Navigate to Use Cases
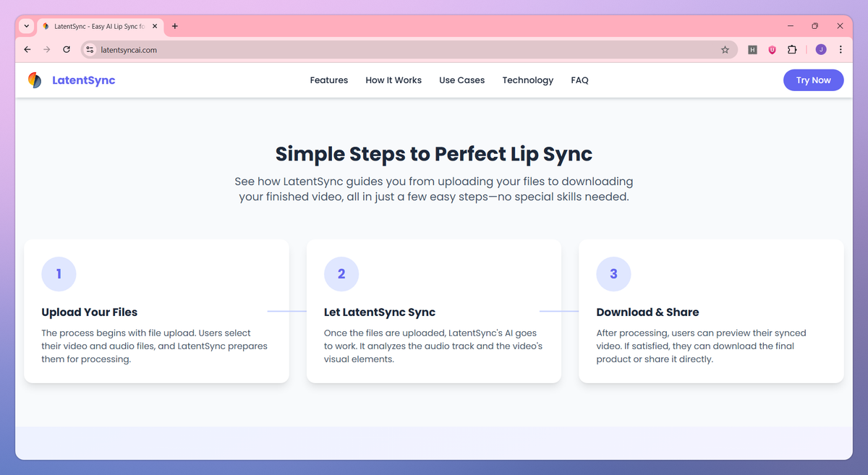868x475 pixels. 461,80
